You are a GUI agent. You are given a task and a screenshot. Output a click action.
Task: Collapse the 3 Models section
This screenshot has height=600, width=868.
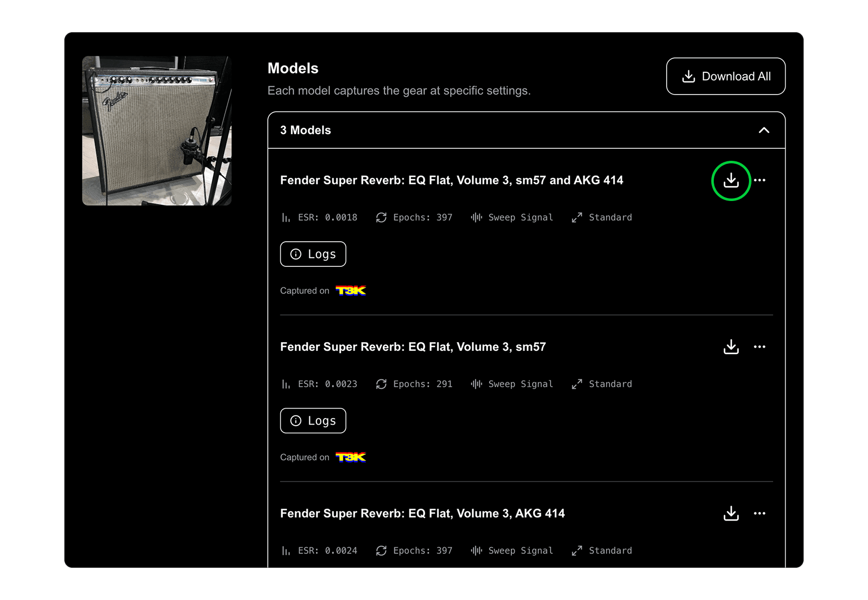(x=764, y=130)
